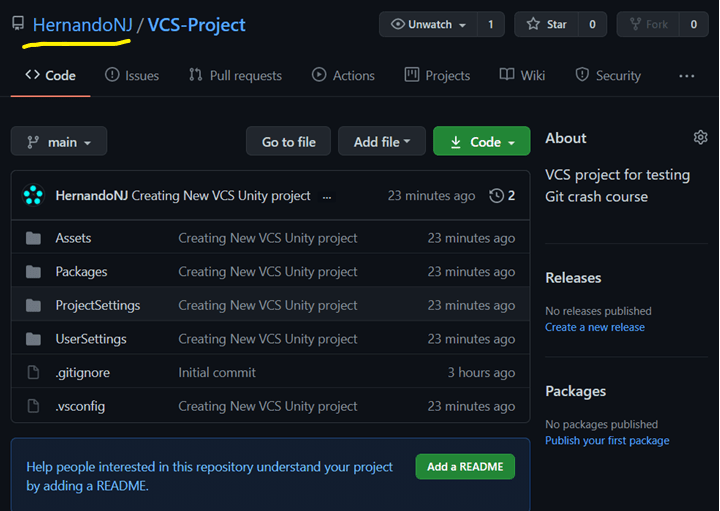Open the .vsconfig file
Screen dimensions: 720x511
(x=80, y=406)
